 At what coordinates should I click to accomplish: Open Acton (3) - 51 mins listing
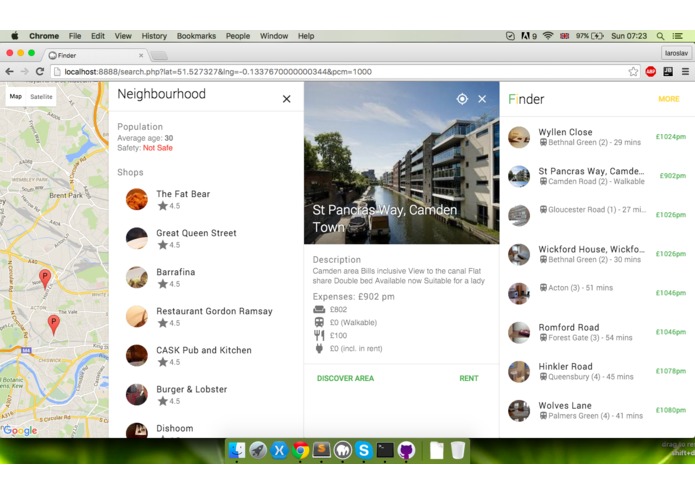[x=597, y=293]
